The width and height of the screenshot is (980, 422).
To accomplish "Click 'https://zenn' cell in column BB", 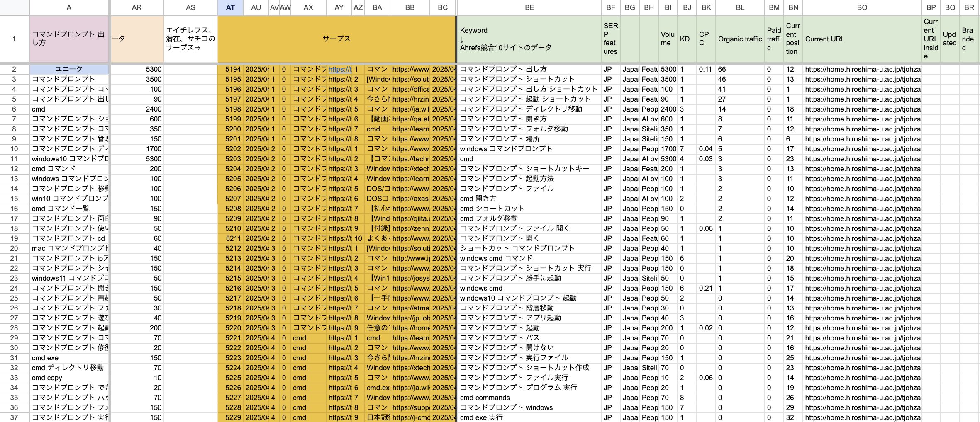I will [410, 228].
